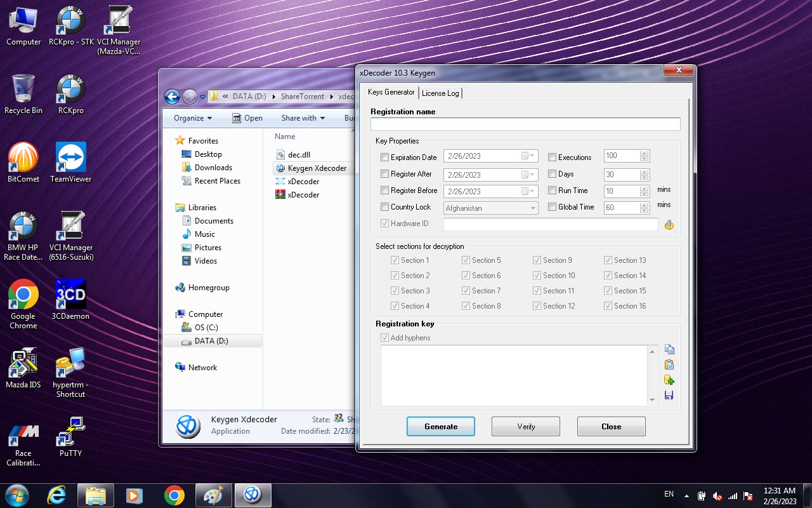This screenshot has width=812, height=508.
Task: Click the registration key box scrollbar
Action: click(652, 375)
